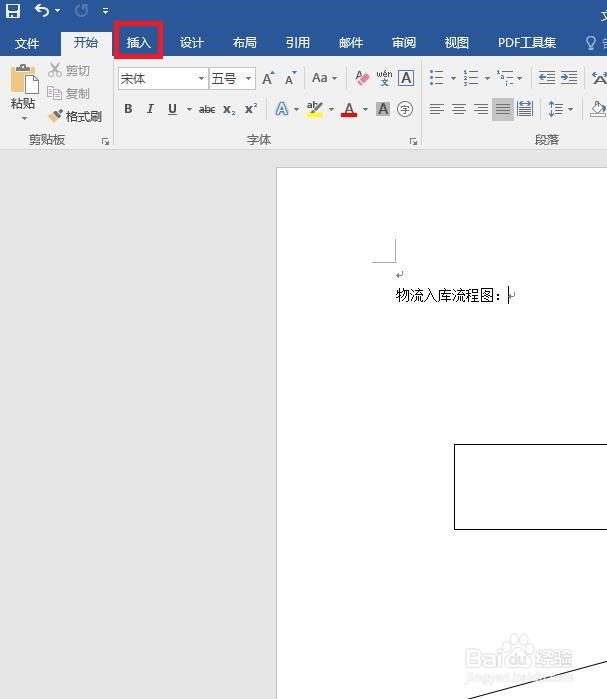Click the 格式刷 Format Painter button

(75, 116)
